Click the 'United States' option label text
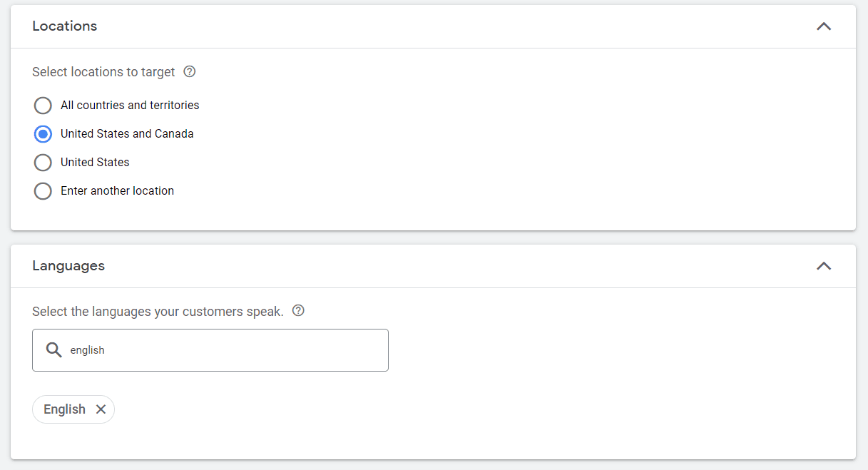868x470 pixels. coord(95,163)
